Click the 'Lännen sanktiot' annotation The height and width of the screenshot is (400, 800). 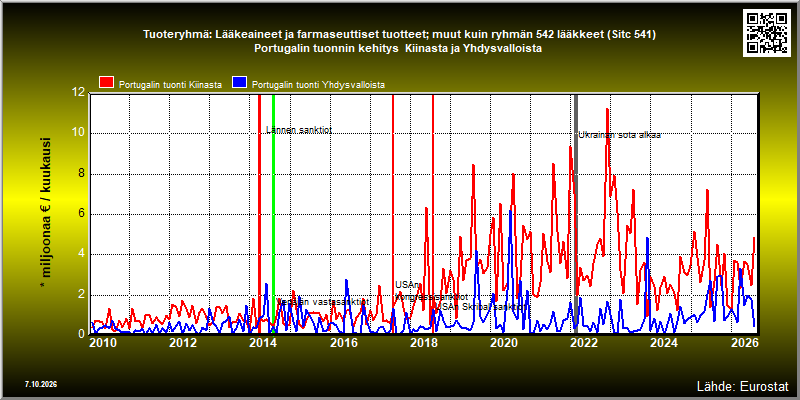299,130
